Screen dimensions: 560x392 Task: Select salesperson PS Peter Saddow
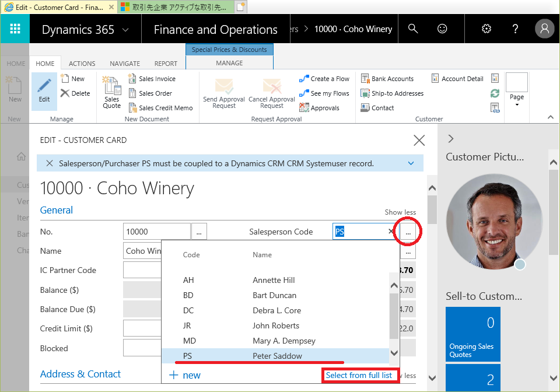point(275,356)
